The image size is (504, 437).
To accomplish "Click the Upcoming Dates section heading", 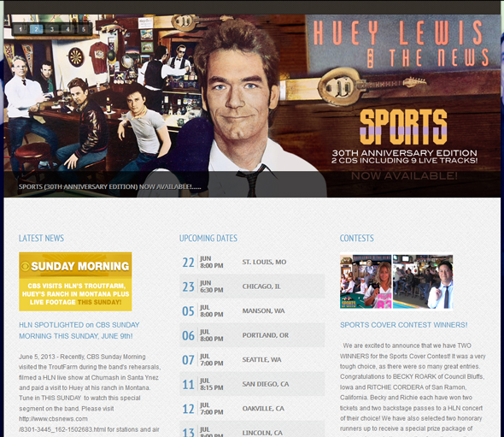I will coord(208,238).
